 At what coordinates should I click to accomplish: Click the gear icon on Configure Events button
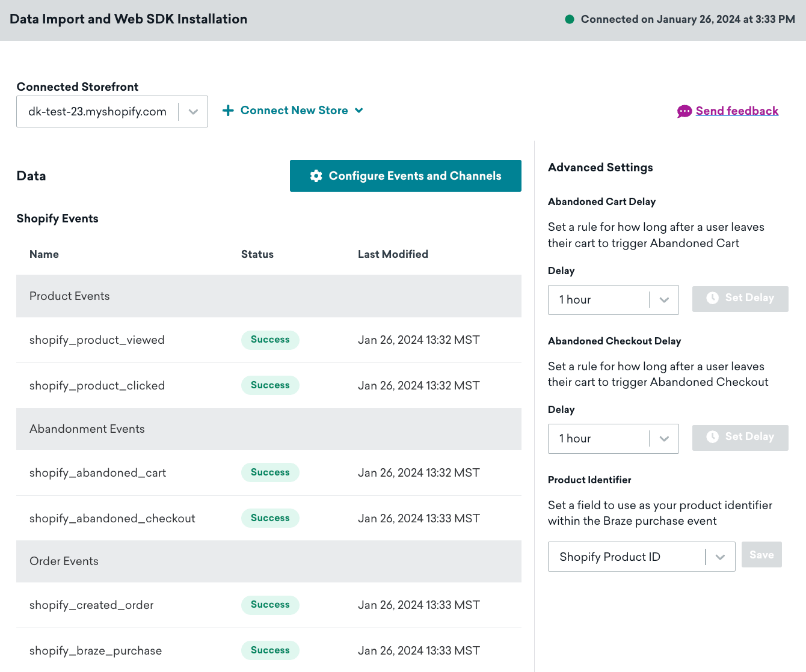(316, 176)
